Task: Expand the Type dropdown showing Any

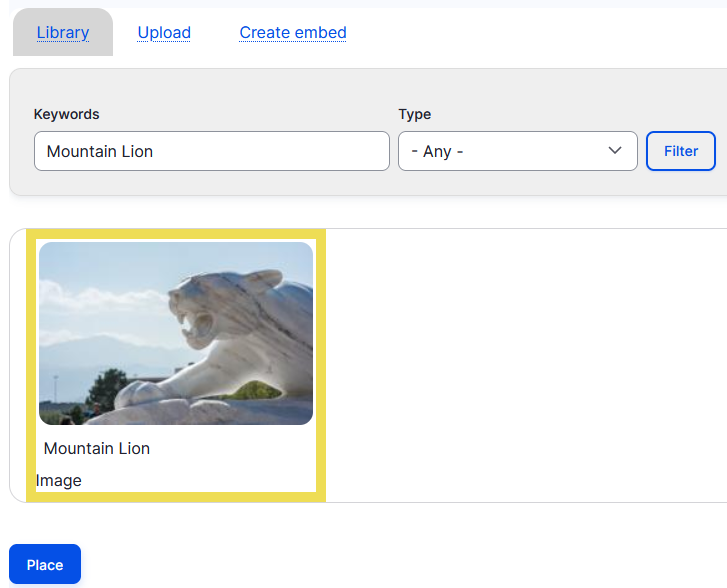Action: point(518,151)
